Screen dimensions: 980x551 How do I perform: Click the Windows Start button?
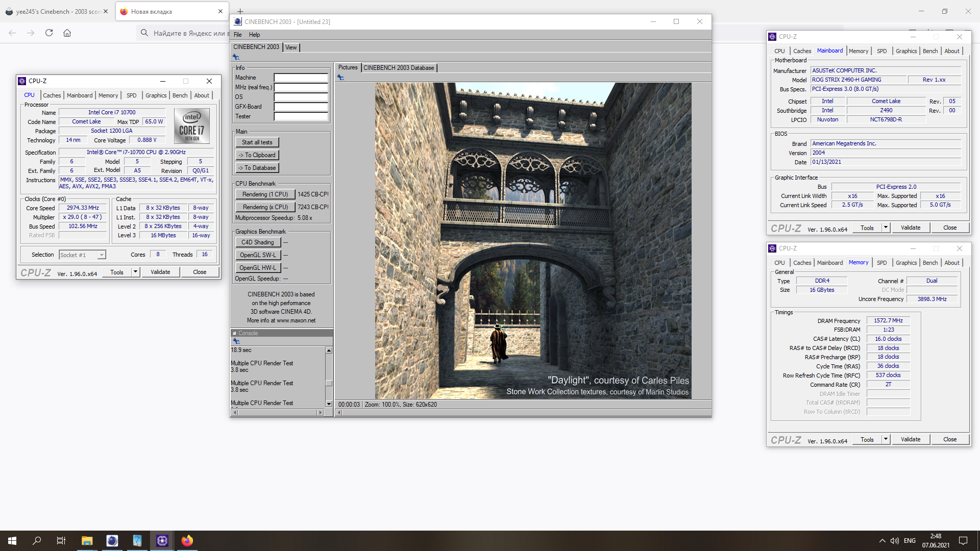(x=12, y=541)
